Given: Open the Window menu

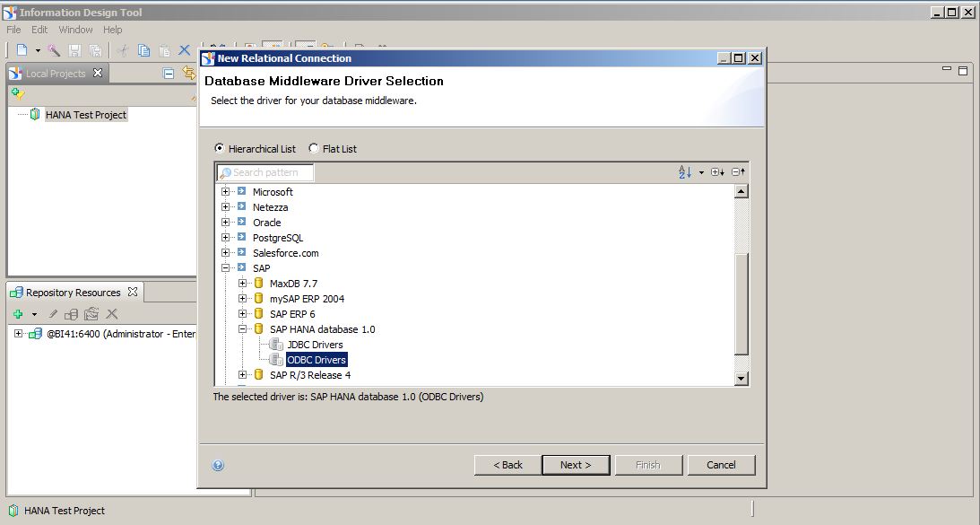Looking at the screenshot, I should pos(75,30).
